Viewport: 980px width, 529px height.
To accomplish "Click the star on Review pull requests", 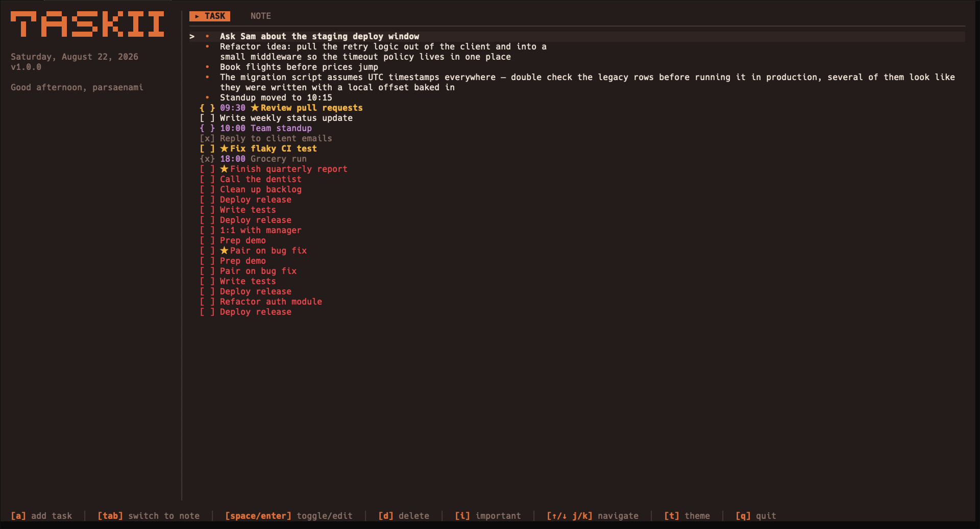I will [x=255, y=108].
